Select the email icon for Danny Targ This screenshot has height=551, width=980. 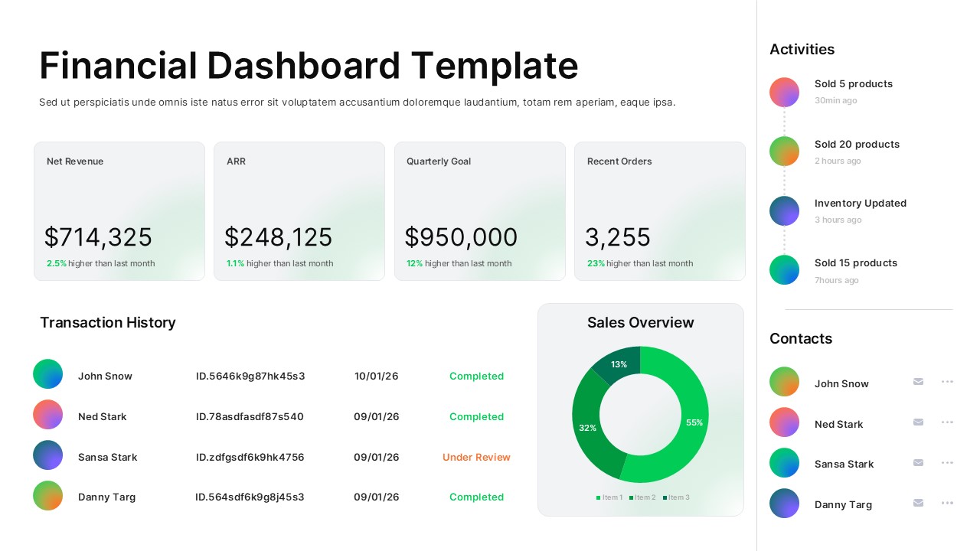[918, 503]
